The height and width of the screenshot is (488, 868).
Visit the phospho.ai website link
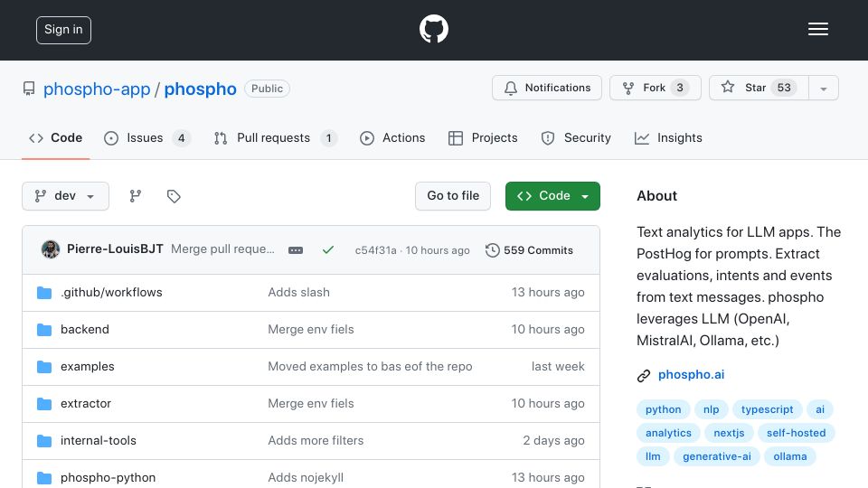pyautogui.click(x=691, y=374)
